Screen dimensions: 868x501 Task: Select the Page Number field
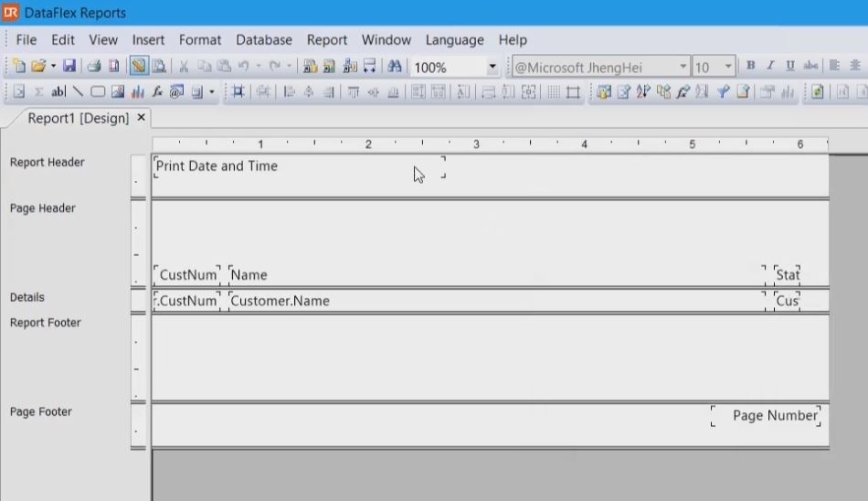tap(774, 416)
